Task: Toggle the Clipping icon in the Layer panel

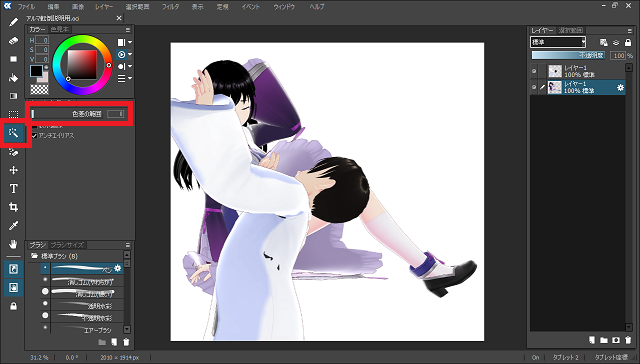Action: [x=616, y=42]
